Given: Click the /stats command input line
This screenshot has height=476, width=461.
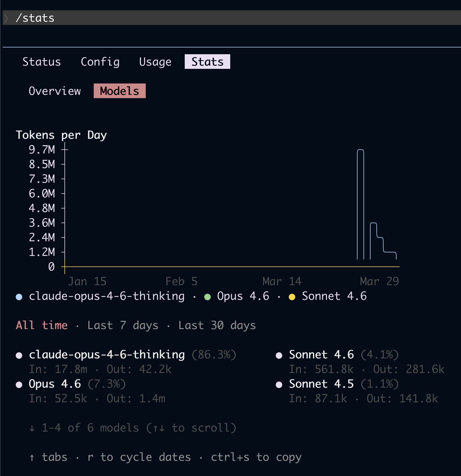Looking at the screenshot, I should [232, 18].
